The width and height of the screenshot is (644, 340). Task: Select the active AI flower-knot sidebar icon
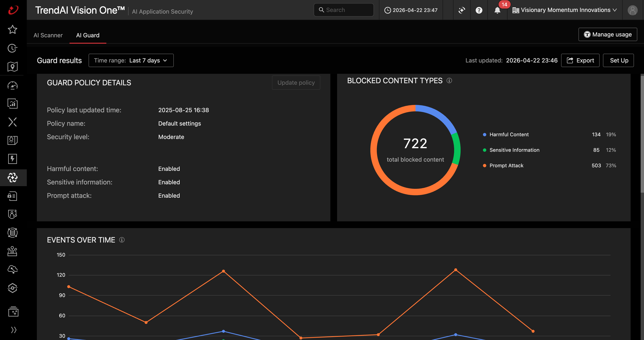13,178
